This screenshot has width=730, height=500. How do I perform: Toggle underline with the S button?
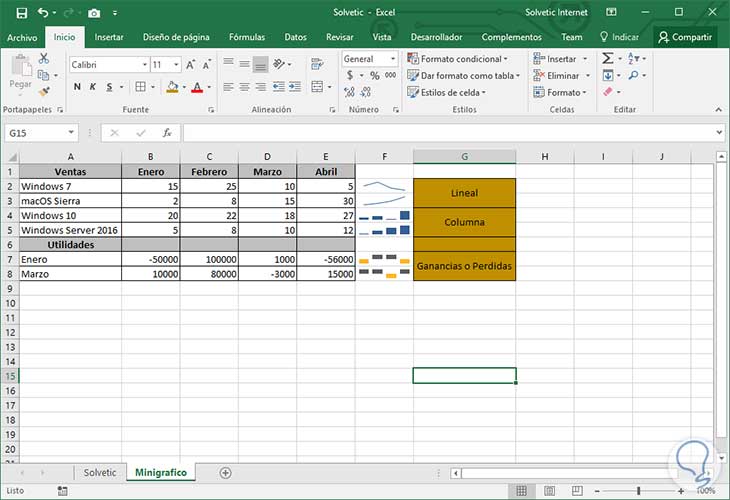pyautogui.click(x=109, y=87)
